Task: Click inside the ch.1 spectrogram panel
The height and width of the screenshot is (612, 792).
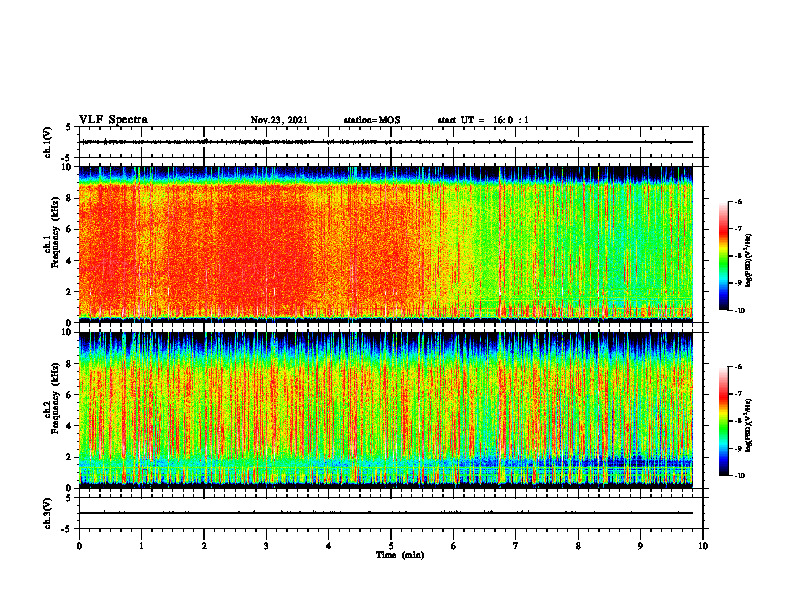Action: 385,244
